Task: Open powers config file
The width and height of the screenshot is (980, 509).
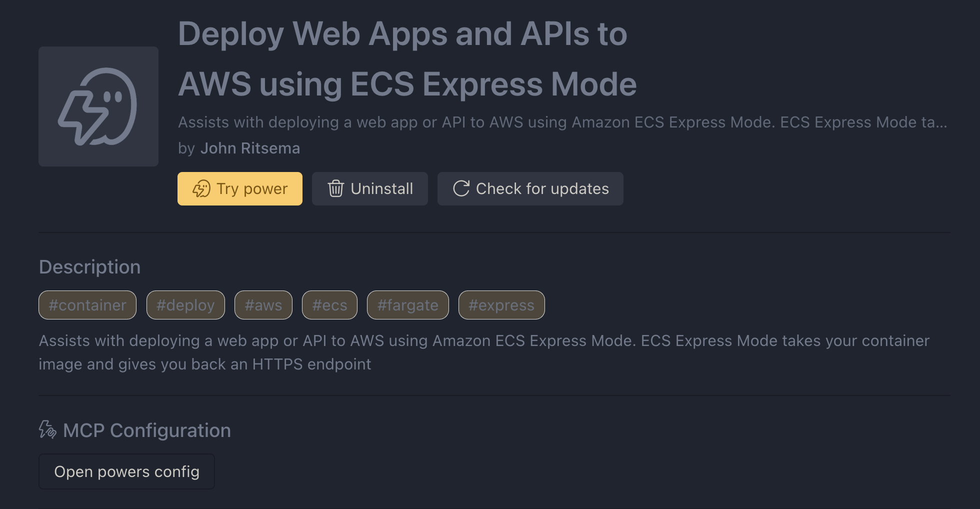Action: pyautogui.click(x=126, y=471)
